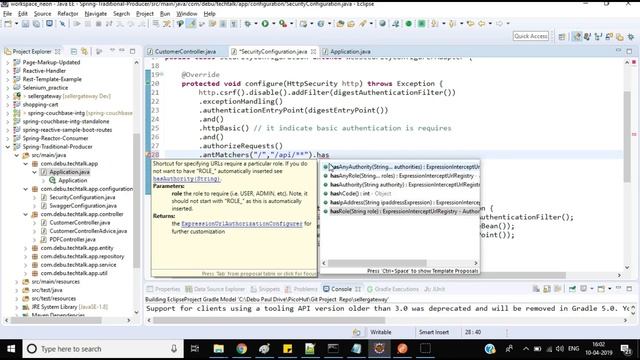Switch to CustomerController.java tab
This screenshot has width=640, height=360.
point(185,51)
